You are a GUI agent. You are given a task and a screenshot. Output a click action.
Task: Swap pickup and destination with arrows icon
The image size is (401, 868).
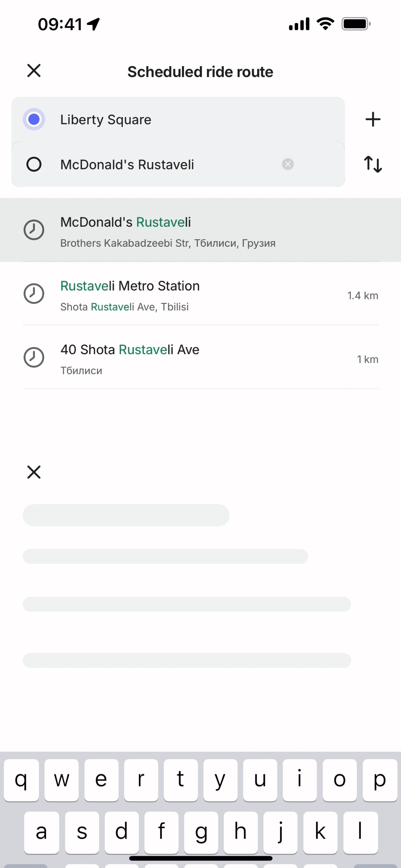(x=373, y=164)
